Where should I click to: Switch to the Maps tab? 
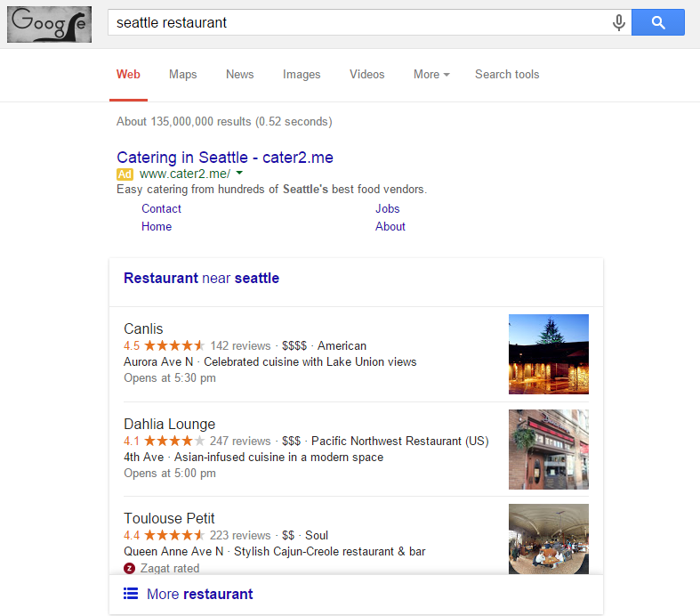pyautogui.click(x=183, y=75)
